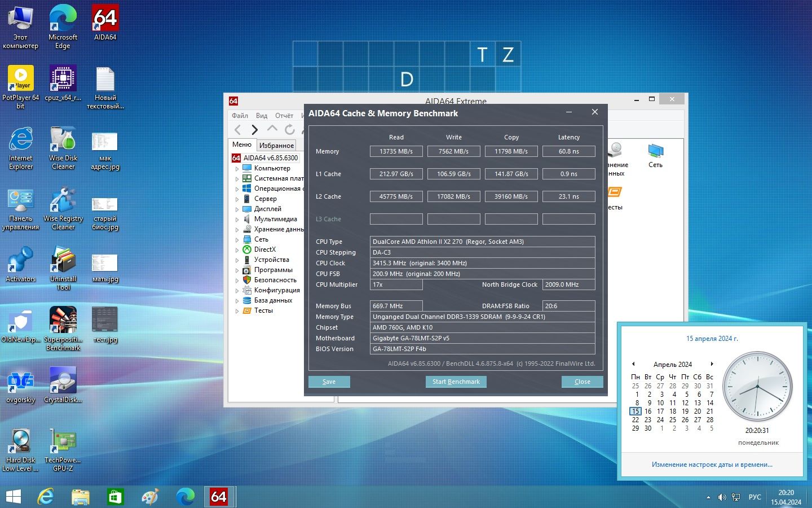Open TechPowerUp GPU-Z shortcut
Image resolution: width=812 pixels, height=508 pixels.
click(x=63, y=449)
